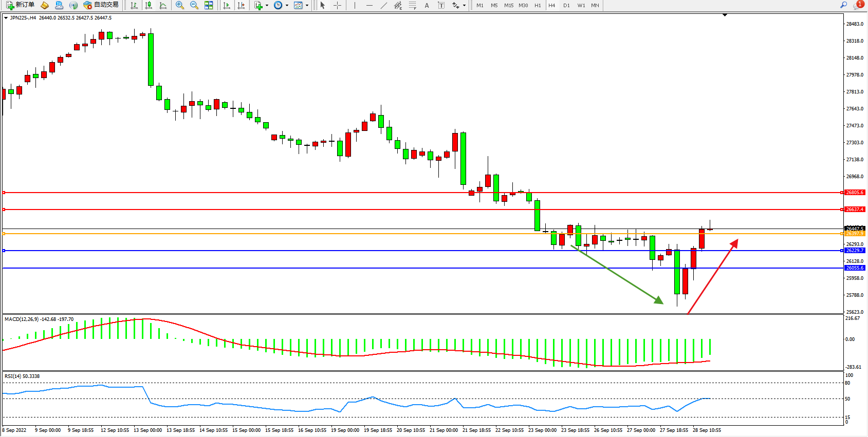The image size is (868, 437).
Task: Open the clock periods dropdown arrow
Action: 287,5
